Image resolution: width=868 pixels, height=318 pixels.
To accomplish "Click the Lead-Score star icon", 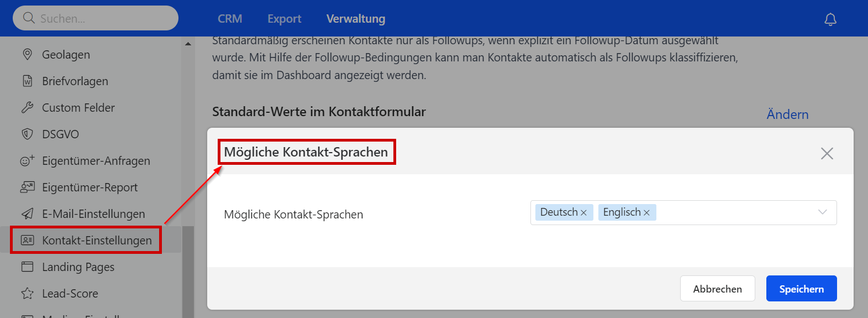I will coord(27,293).
